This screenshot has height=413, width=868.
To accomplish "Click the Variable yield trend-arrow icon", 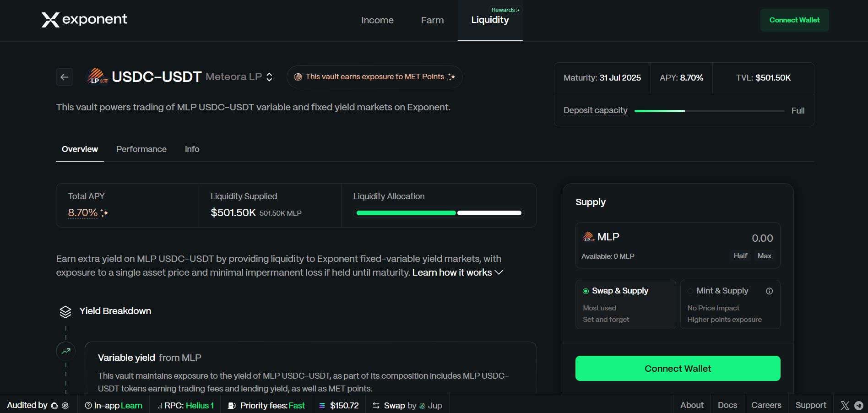I will click(x=66, y=351).
